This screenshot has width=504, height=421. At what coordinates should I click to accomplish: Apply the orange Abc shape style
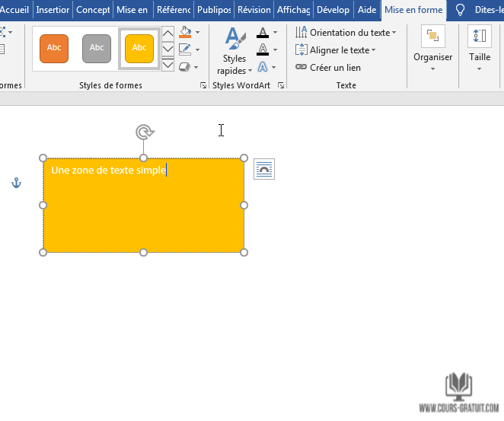click(54, 48)
